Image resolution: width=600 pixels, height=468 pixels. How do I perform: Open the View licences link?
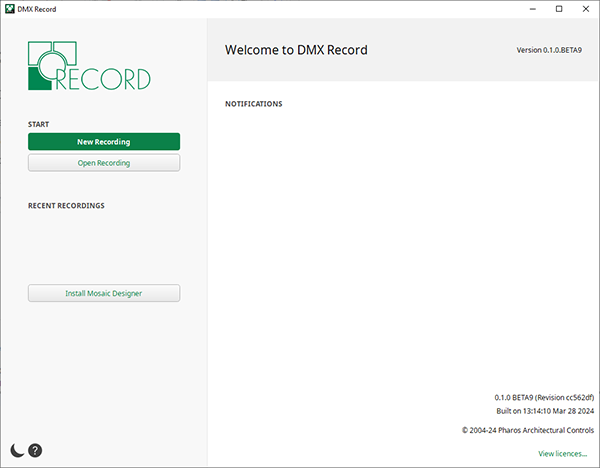(562, 454)
